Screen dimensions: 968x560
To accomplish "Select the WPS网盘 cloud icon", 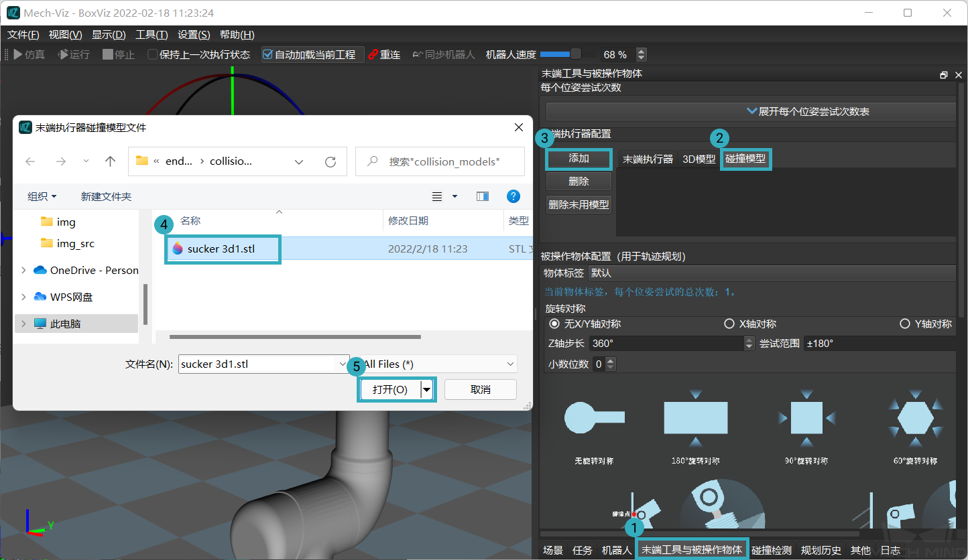I will (40, 297).
